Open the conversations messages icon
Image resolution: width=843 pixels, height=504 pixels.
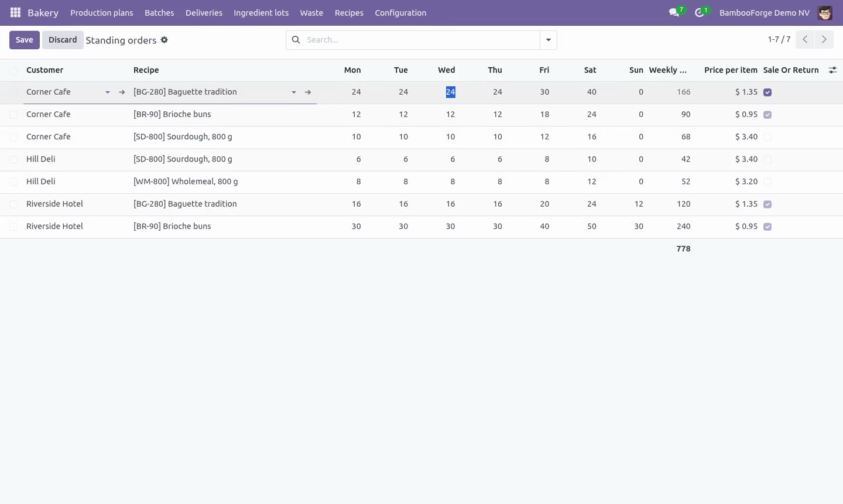674,12
